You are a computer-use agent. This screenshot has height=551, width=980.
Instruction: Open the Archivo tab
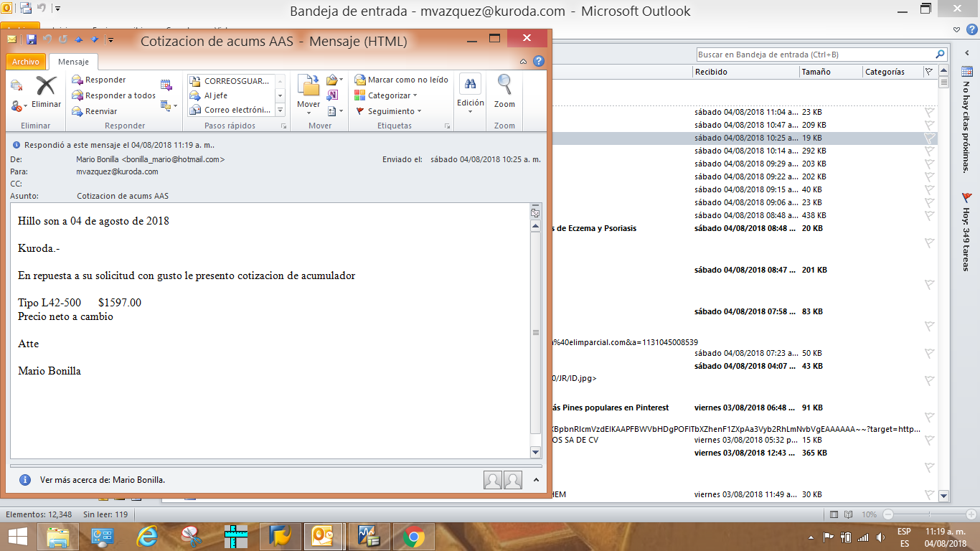coord(26,62)
